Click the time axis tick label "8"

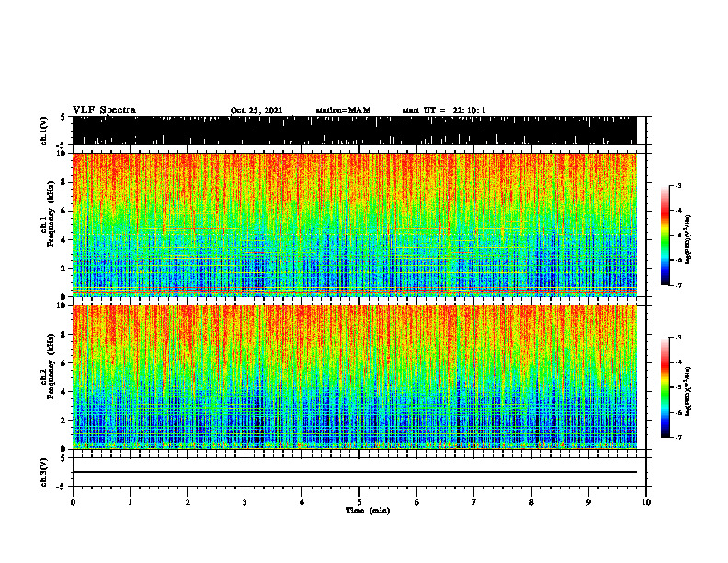click(x=531, y=502)
